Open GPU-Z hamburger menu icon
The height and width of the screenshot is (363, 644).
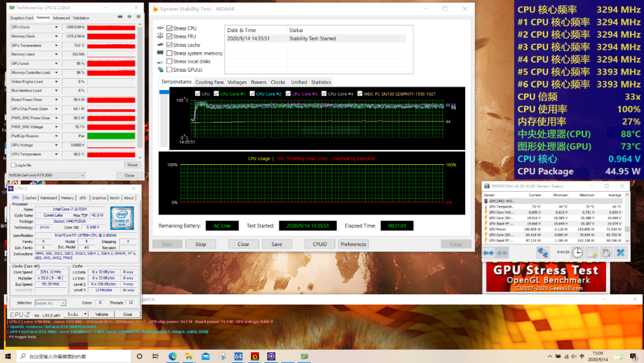pyautogui.click(x=138, y=17)
